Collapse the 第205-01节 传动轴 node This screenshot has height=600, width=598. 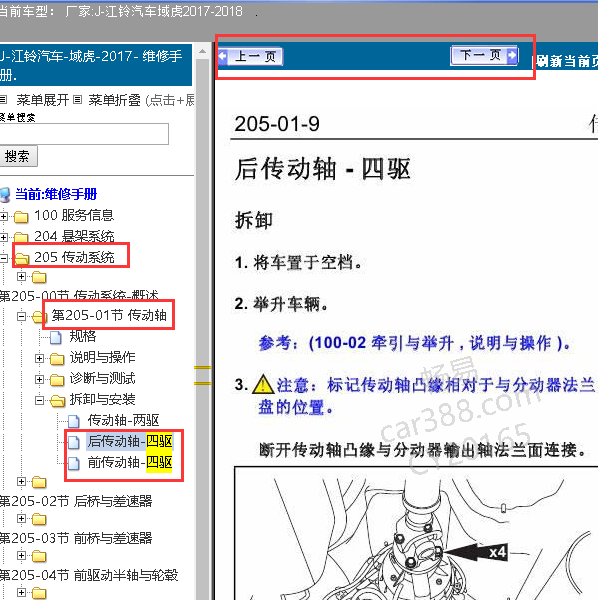click(x=21, y=316)
